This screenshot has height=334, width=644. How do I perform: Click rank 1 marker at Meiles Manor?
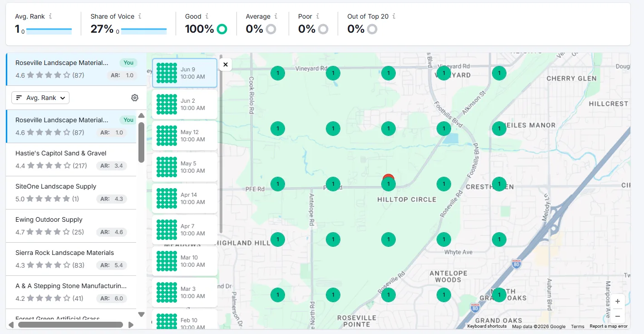pos(499,129)
